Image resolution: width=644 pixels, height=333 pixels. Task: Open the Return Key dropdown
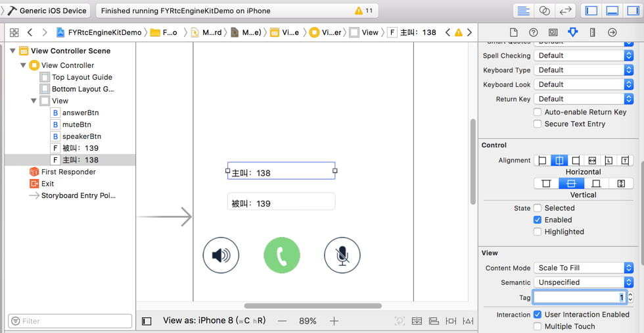[x=584, y=99]
